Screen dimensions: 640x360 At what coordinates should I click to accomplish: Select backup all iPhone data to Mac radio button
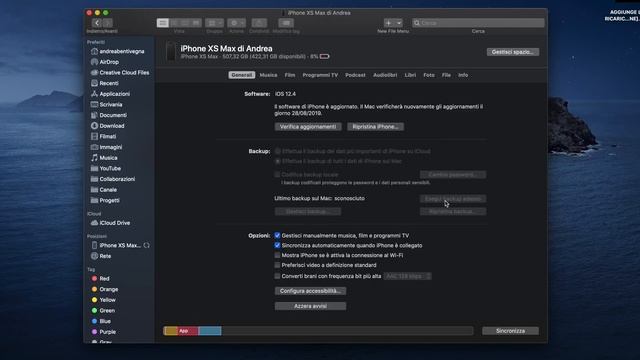point(278,161)
